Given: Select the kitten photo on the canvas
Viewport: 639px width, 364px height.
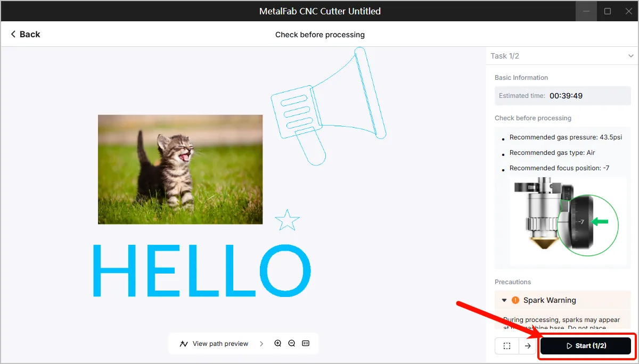Looking at the screenshot, I should point(180,169).
